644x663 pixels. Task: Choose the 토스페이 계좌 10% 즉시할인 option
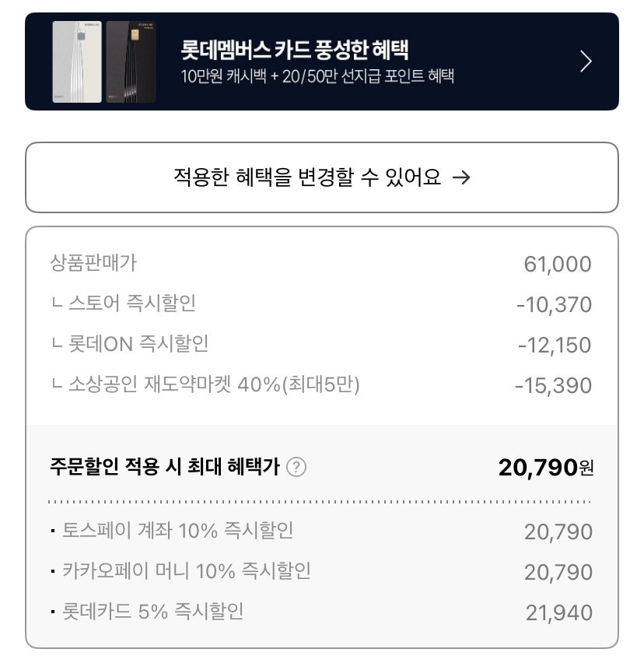coord(177,531)
